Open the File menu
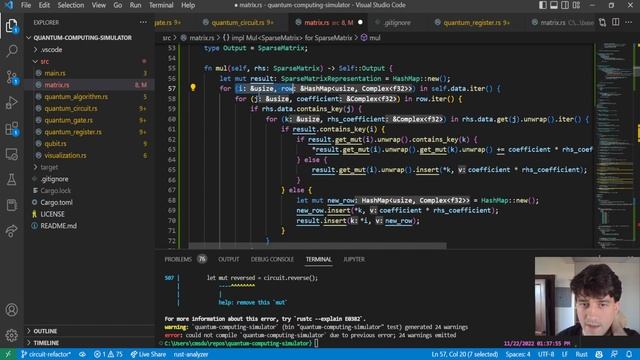Viewport: 640px width, 360px height. pyautogui.click(x=26, y=5)
